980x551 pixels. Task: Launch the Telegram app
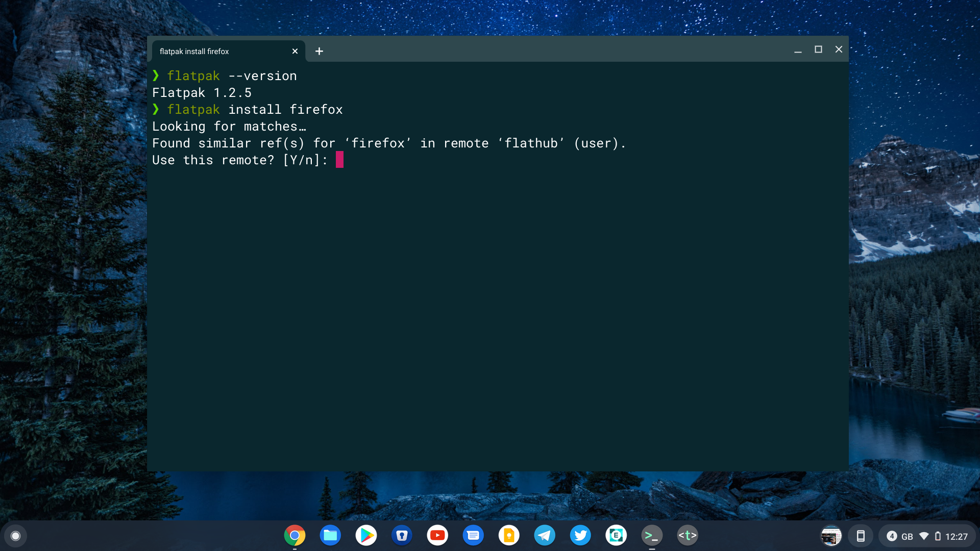[x=545, y=535]
